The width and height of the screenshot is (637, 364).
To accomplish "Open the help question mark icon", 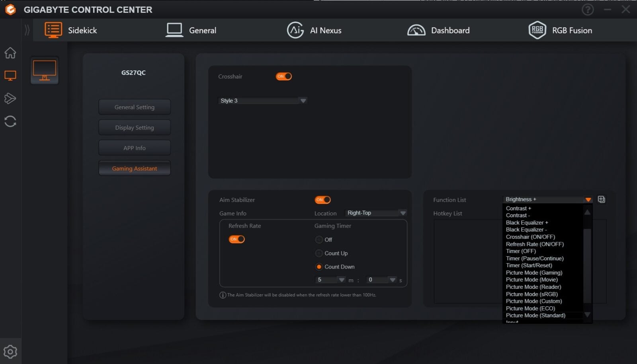I will tap(588, 10).
